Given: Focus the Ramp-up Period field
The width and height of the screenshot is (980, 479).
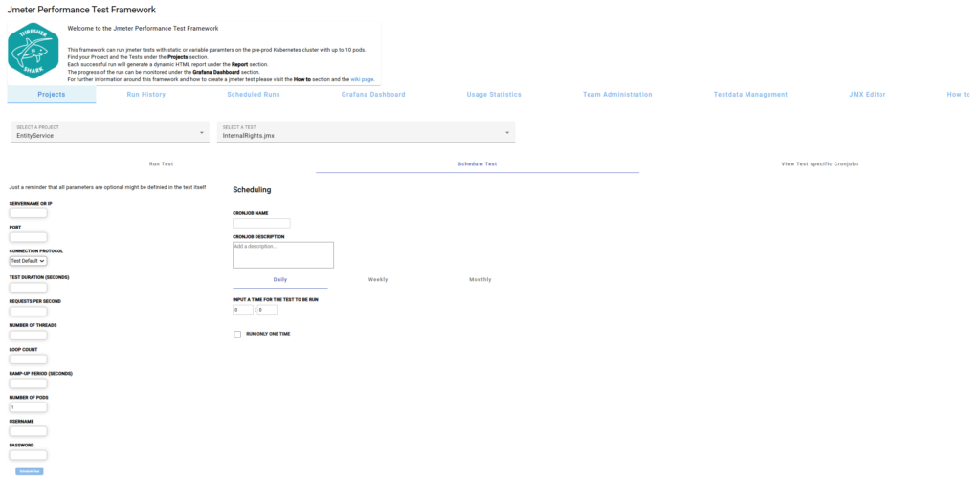Looking at the screenshot, I should (x=28, y=383).
